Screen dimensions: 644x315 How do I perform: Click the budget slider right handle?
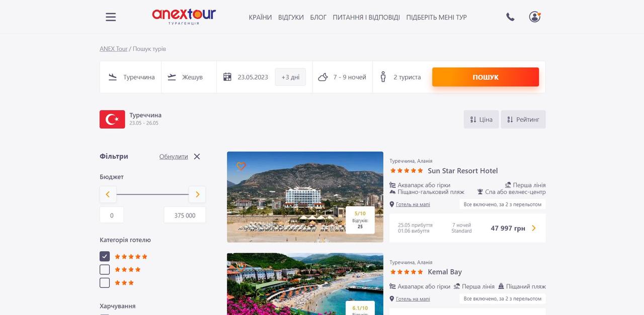(197, 194)
